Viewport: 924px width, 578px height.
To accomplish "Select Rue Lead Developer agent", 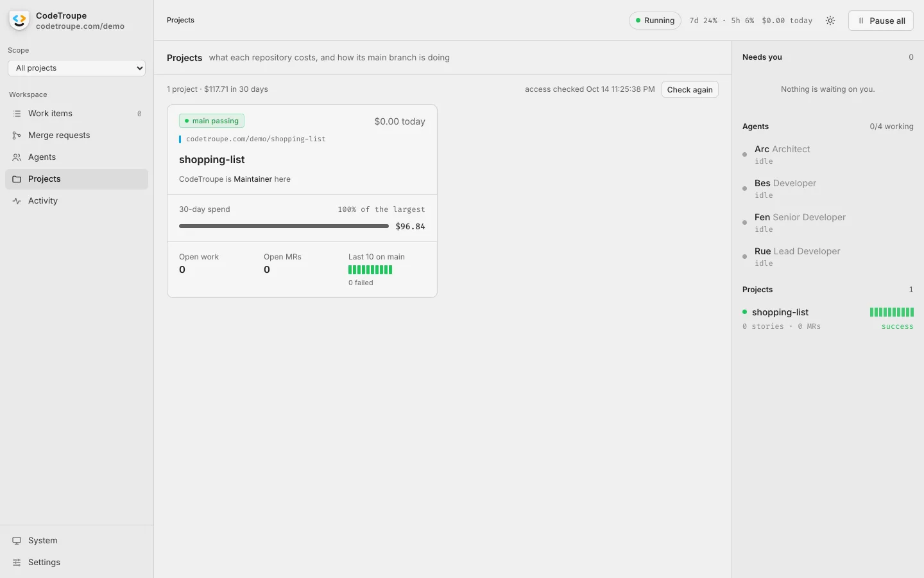I will [x=828, y=257].
